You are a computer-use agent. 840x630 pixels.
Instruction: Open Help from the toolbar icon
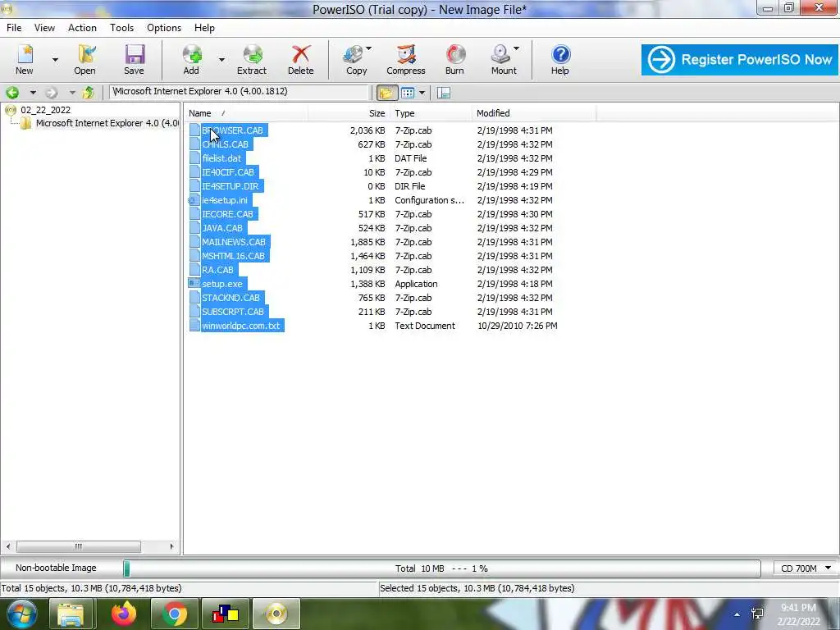point(559,59)
